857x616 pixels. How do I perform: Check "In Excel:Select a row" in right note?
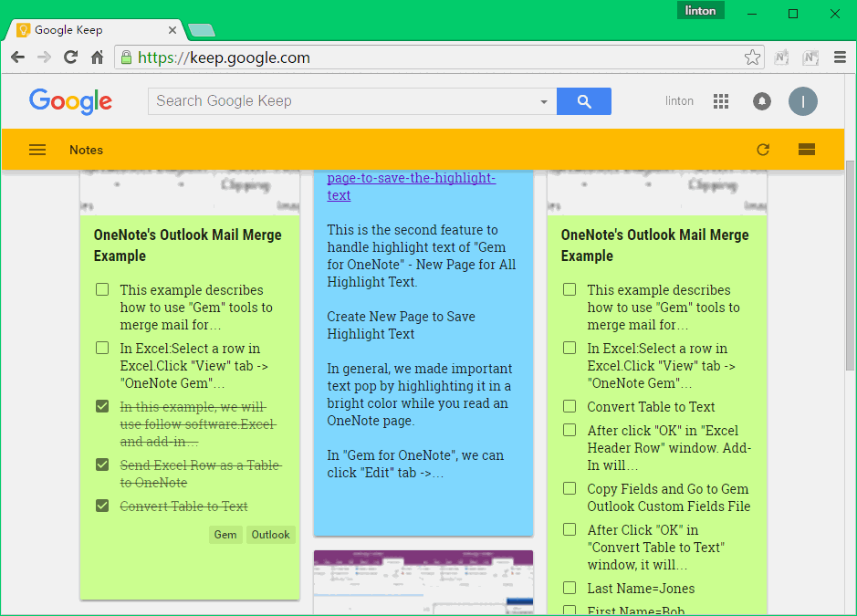(570, 349)
